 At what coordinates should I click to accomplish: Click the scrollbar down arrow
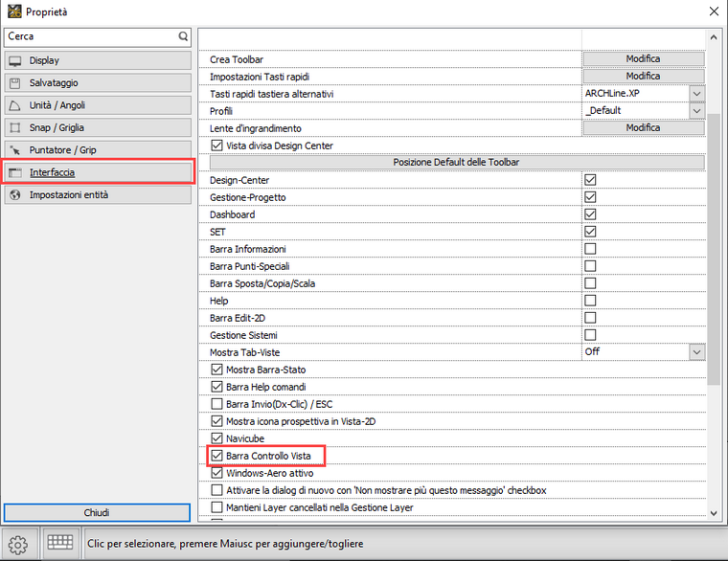(x=714, y=513)
